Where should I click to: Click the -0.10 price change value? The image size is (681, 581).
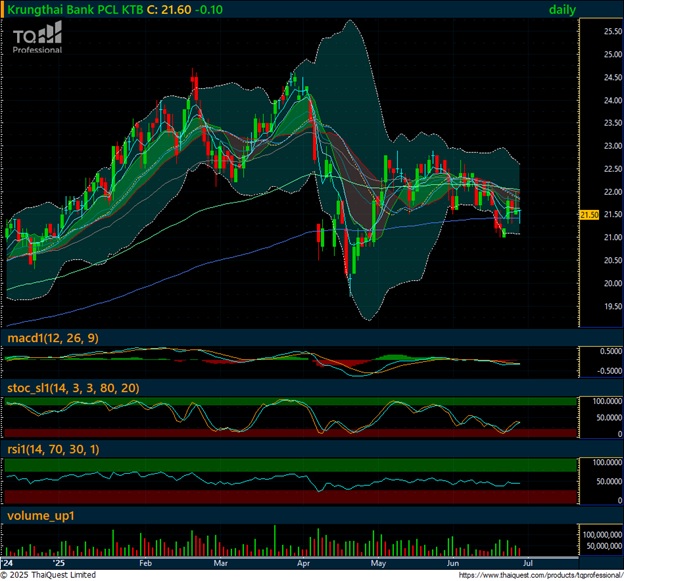[x=209, y=10]
